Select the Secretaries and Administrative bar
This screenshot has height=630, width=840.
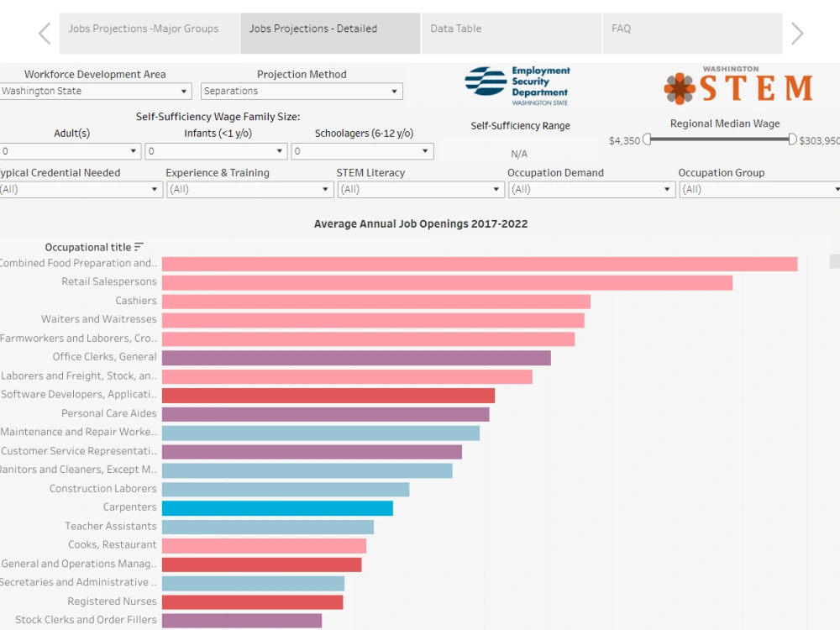click(253, 584)
